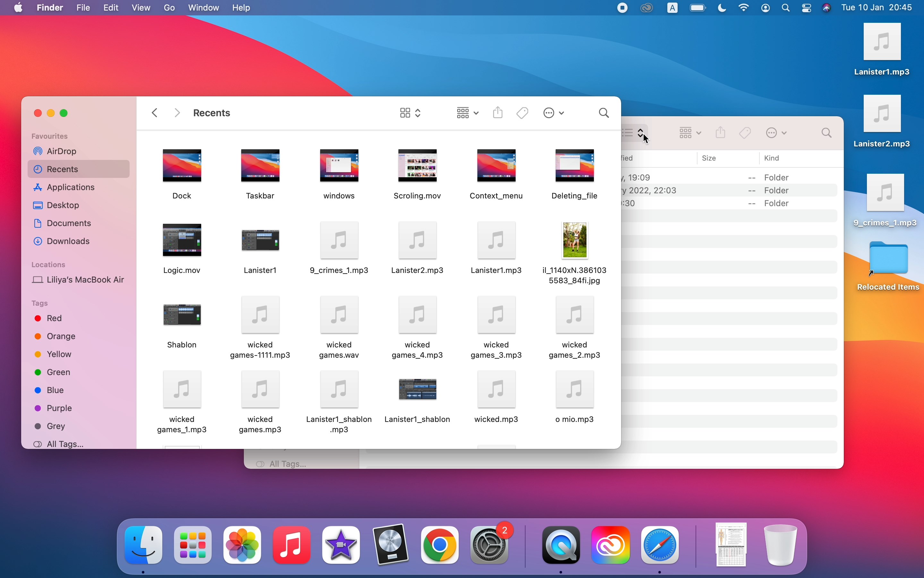Launch Photos app from the Dock
924x578 pixels.
coord(243,545)
